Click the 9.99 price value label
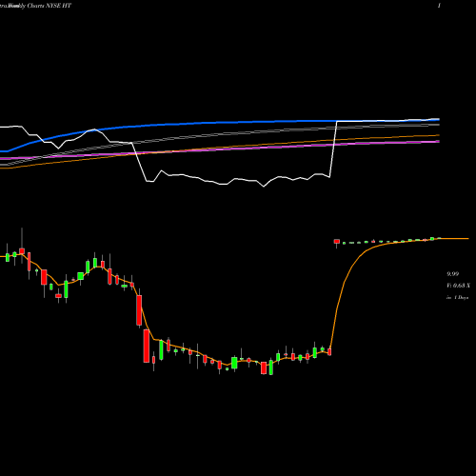Screen dimensions: 476x476 (x=453, y=274)
